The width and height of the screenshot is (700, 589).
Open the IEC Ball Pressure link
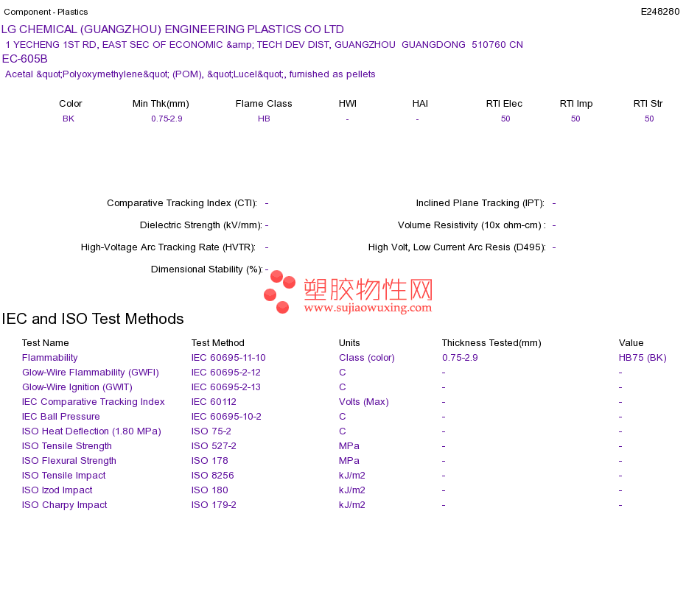[60, 416]
